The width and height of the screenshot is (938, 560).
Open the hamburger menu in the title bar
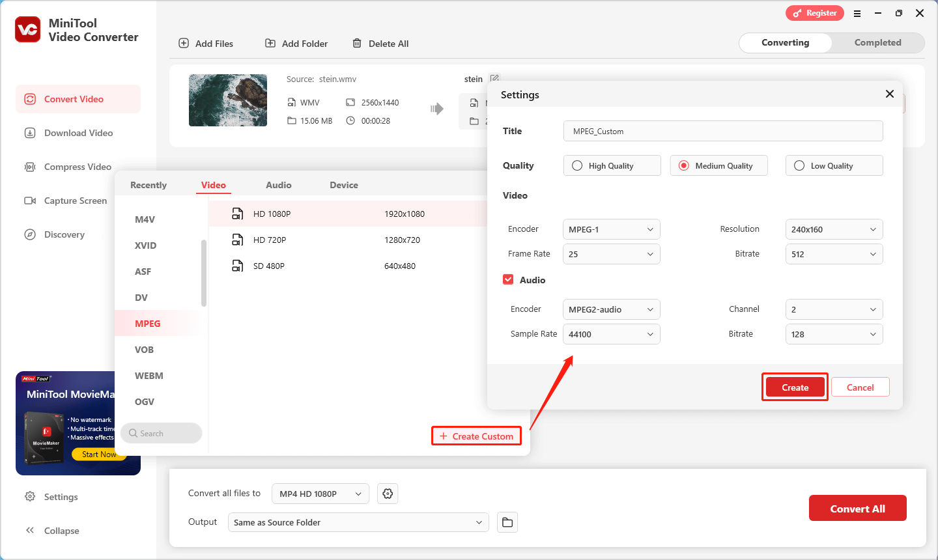point(857,13)
